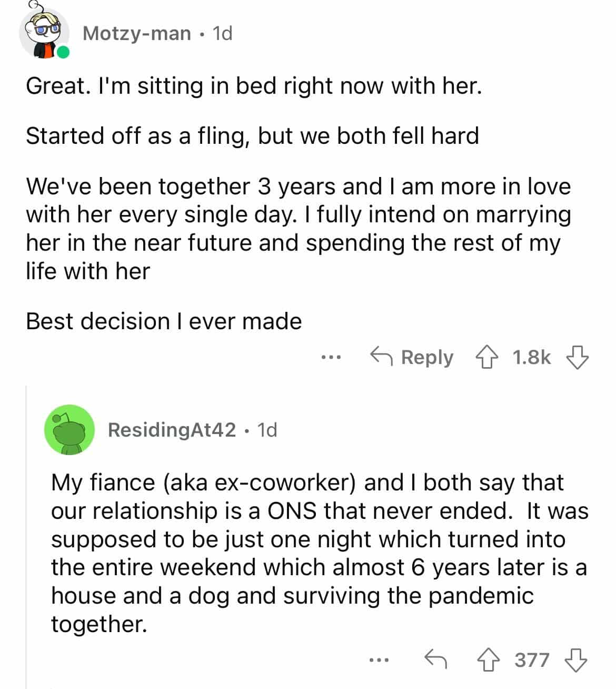Image resolution: width=616 pixels, height=689 pixels.
Task: Click reply arrow icon on ResidingAt42's comment
Action: coord(436,660)
